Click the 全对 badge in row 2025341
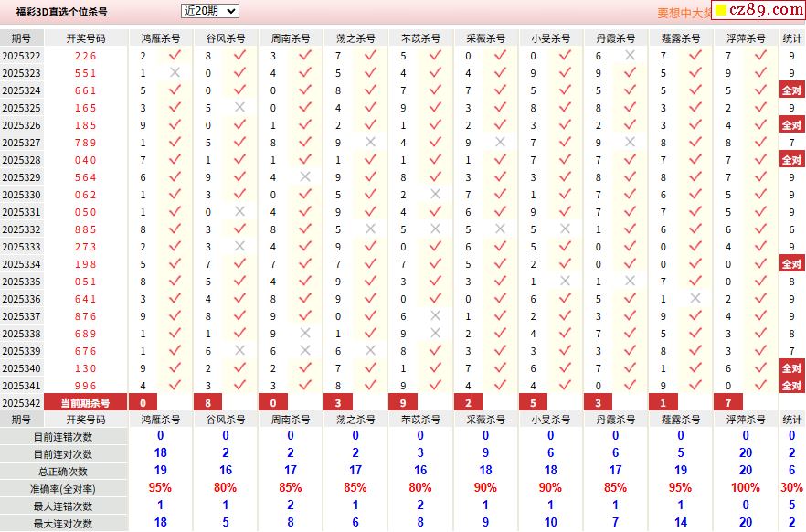This screenshot has width=806, height=532. click(x=791, y=386)
